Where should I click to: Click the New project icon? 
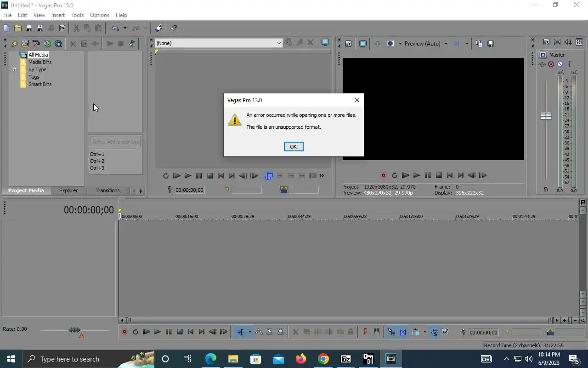pos(6,28)
